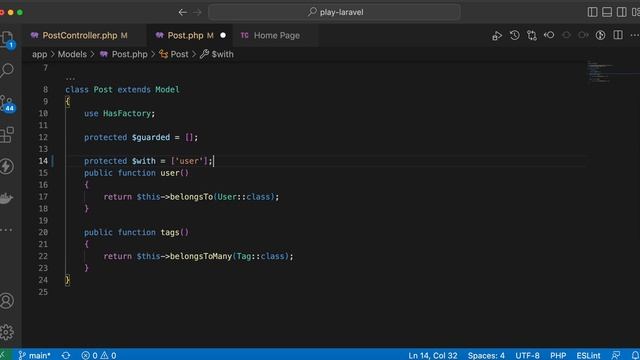Viewport: 640px width, 360px height.
Task: Click HasFactory on line 10
Action: coord(127,113)
